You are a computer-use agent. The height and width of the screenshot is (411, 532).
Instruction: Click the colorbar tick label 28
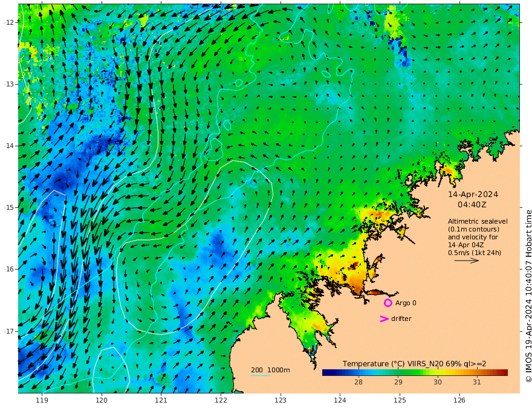pyautogui.click(x=358, y=382)
